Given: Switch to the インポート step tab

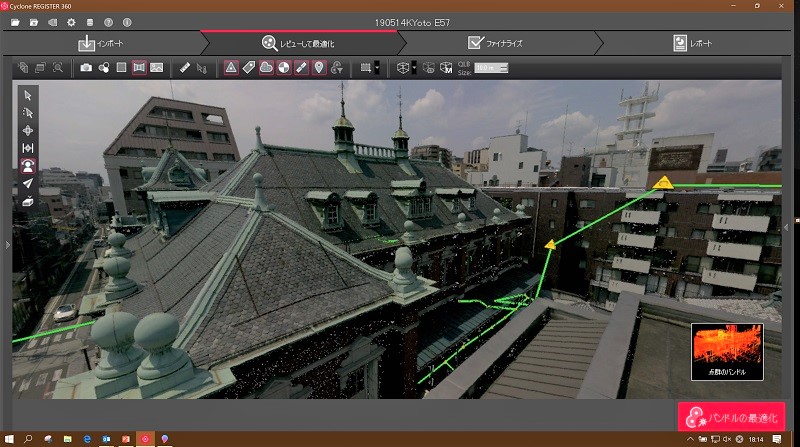Looking at the screenshot, I should [101, 43].
